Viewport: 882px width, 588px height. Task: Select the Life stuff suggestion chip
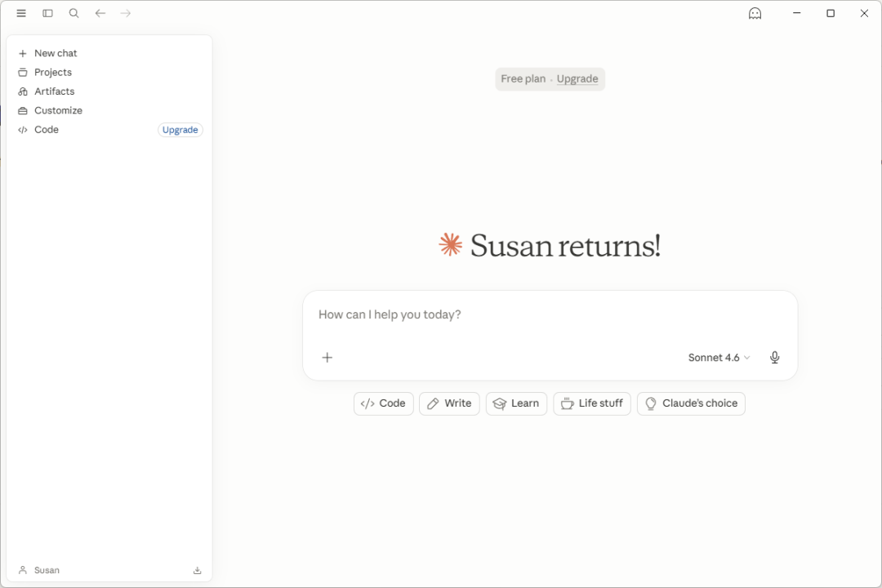pos(592,403)
